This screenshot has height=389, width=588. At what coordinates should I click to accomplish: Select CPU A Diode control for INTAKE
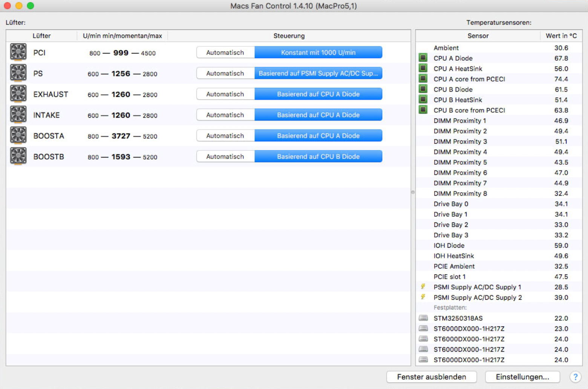point(318,115)
